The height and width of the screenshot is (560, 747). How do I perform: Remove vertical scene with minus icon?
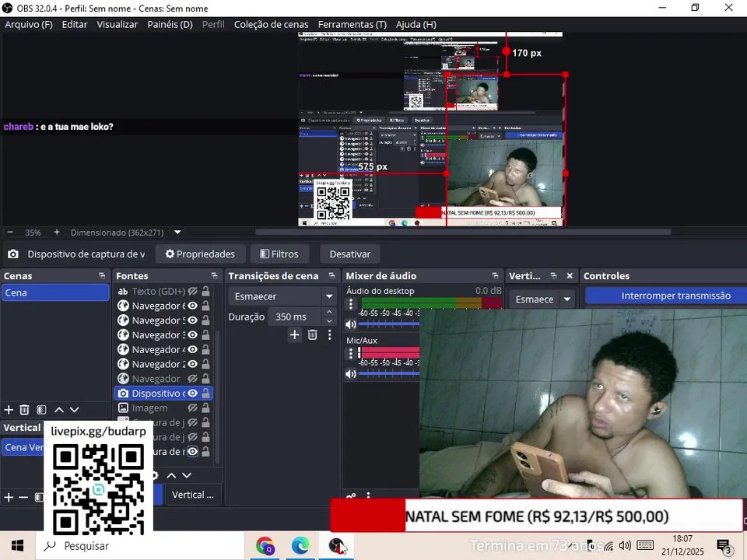coord(23,497)
